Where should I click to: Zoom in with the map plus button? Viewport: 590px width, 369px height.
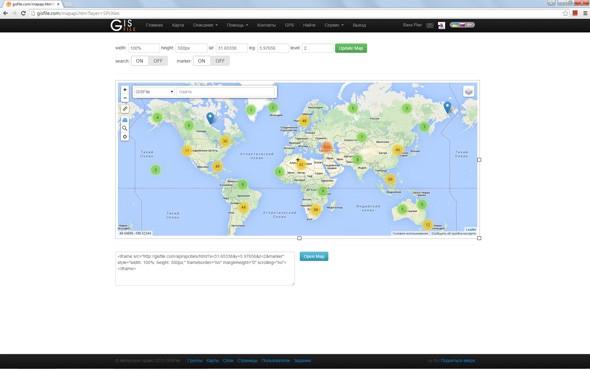click(x=125, y=90)
